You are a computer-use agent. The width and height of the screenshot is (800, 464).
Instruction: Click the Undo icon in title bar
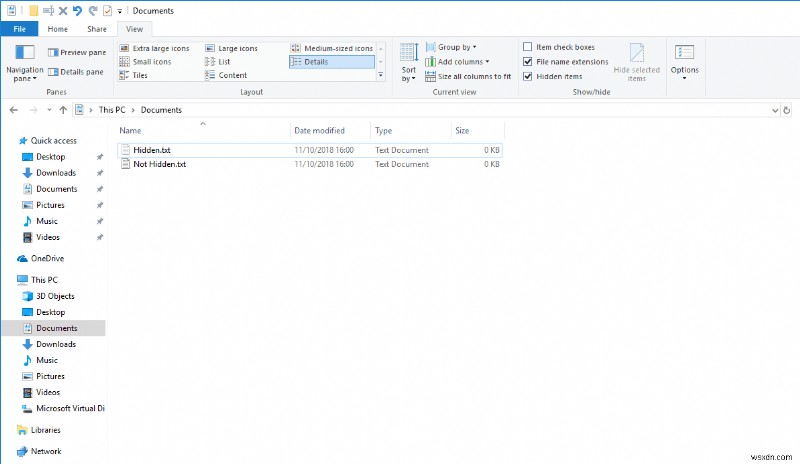(x=78, y=10)
